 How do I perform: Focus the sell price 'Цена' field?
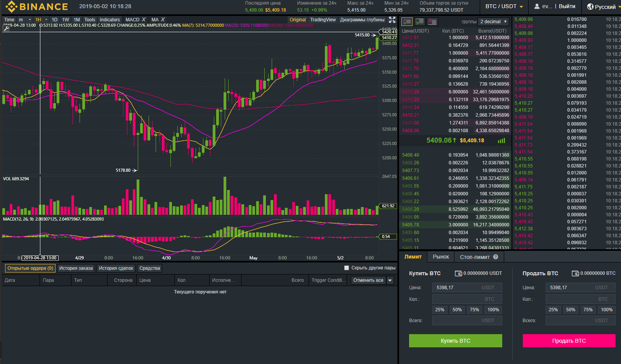coord(581,288)
